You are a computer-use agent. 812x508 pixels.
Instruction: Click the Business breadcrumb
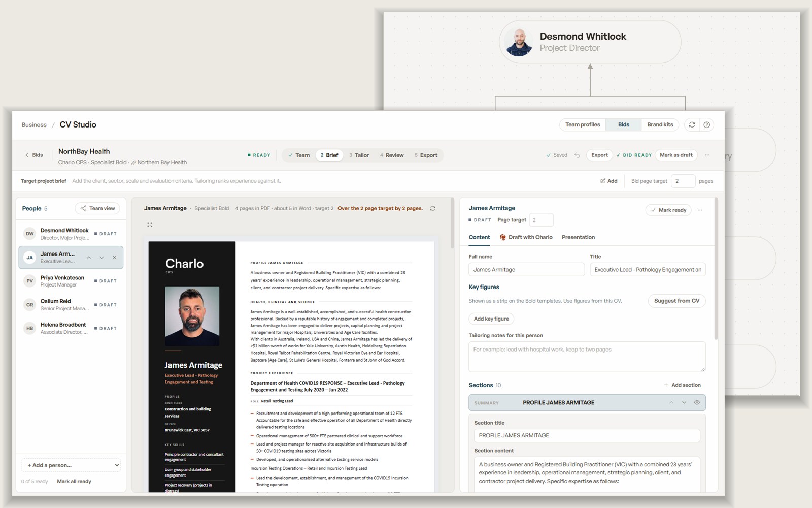coord(34,125)
